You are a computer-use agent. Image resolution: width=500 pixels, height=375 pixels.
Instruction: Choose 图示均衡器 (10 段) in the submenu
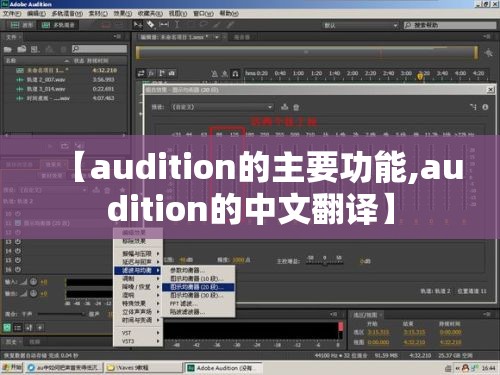(198, 278)
